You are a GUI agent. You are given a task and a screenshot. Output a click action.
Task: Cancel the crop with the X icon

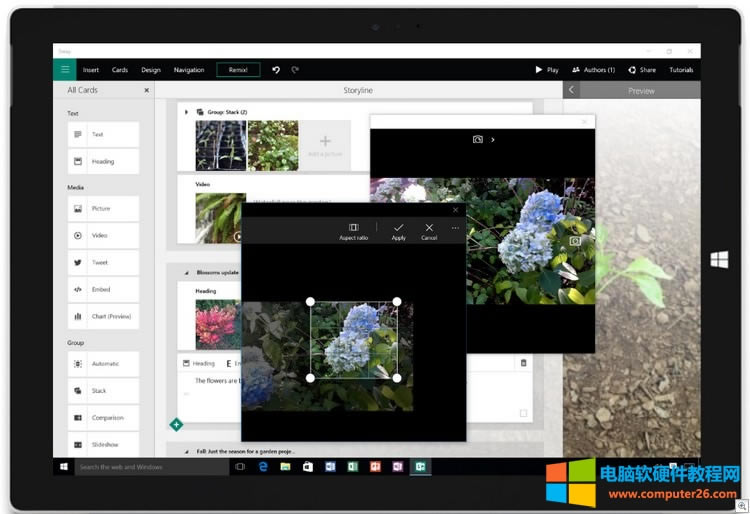(429, 228)
